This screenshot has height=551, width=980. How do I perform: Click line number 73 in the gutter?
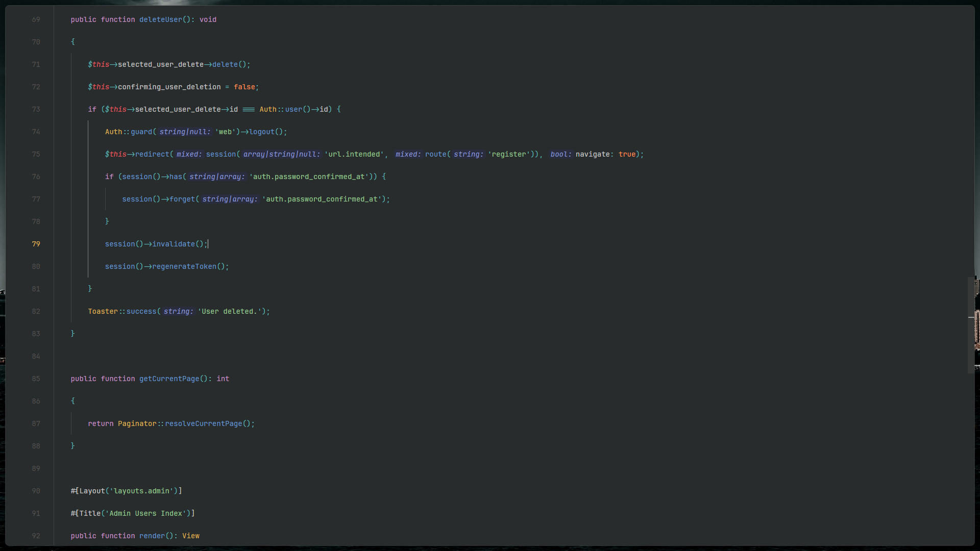tap(36, 109)
